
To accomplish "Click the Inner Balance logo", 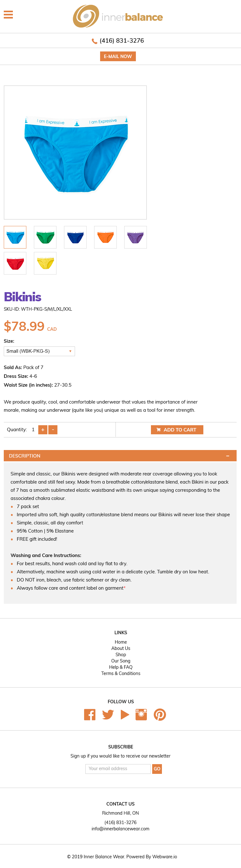I will tap(118, 16).
